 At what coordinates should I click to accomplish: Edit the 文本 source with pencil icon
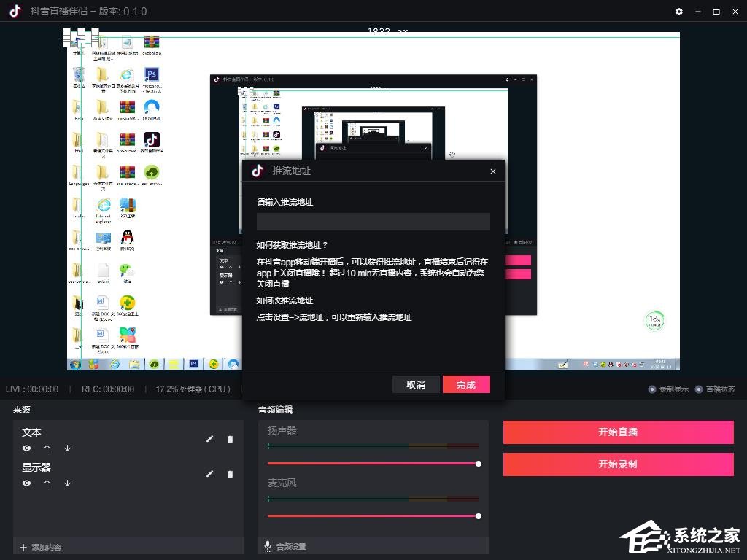click(209, 439)
